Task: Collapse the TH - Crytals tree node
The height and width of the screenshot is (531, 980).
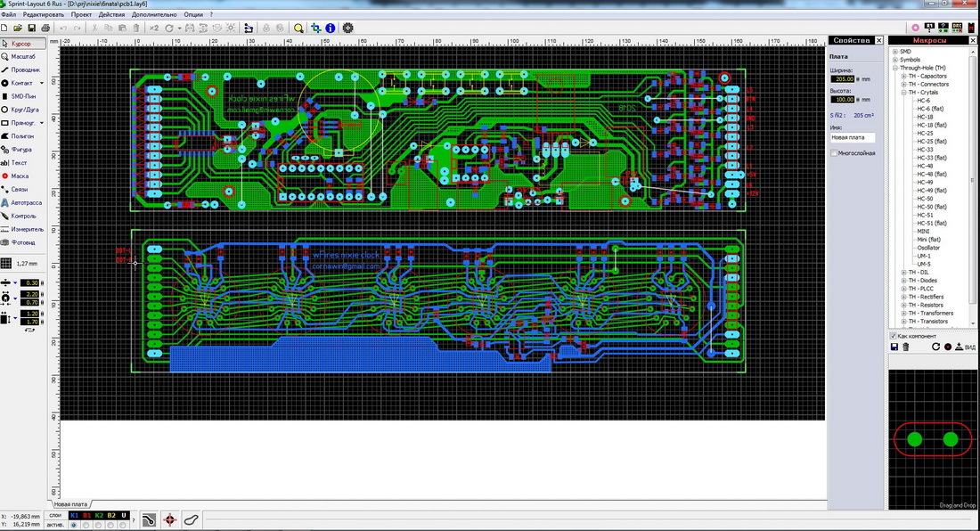Action: pos(902,93)
